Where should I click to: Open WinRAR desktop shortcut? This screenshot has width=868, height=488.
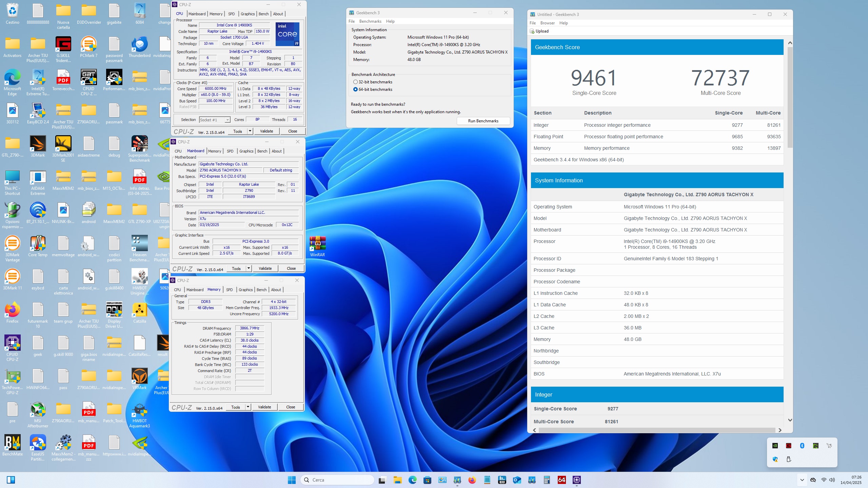(x=317, y=246)
